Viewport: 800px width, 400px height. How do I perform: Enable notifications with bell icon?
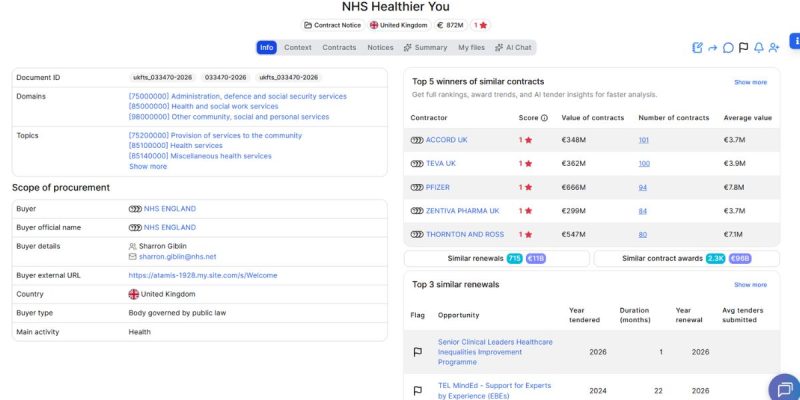pyautogui.click(x=759, y=47)
